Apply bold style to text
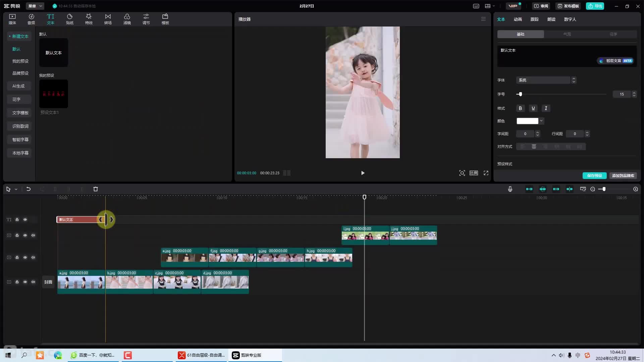The height and width of the screenshot is (362, 644). coord(520,108)
